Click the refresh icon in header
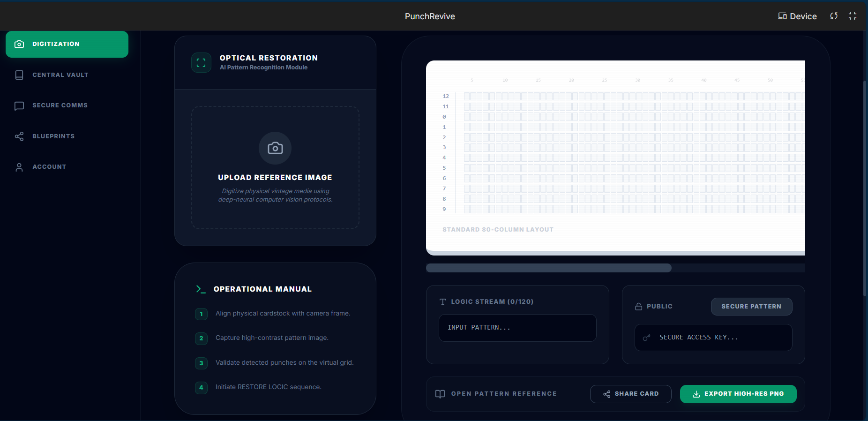868x421 pixels. pyautogui.click(x=834, y=16)
